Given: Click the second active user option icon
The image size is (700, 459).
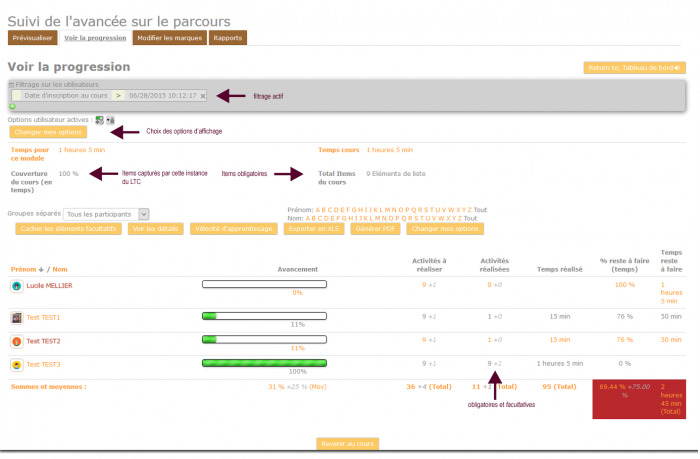Looking at the screenshot, I should pyautogui.click(x=109, y=120).
